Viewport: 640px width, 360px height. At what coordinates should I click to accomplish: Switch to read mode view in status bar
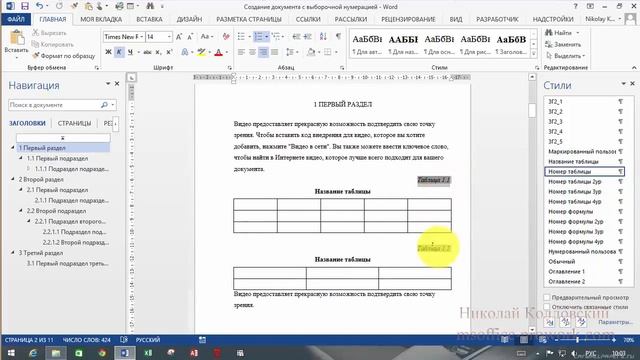[505, 340]
